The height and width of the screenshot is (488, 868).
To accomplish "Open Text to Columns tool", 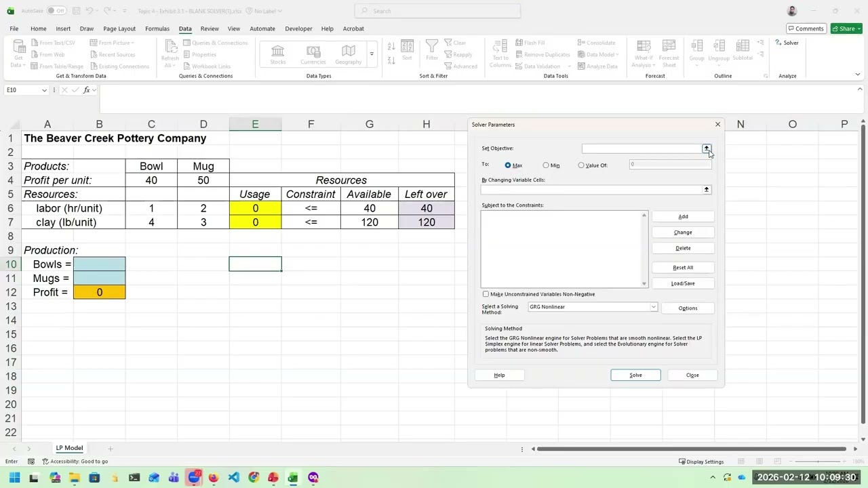I will point(500,54).
